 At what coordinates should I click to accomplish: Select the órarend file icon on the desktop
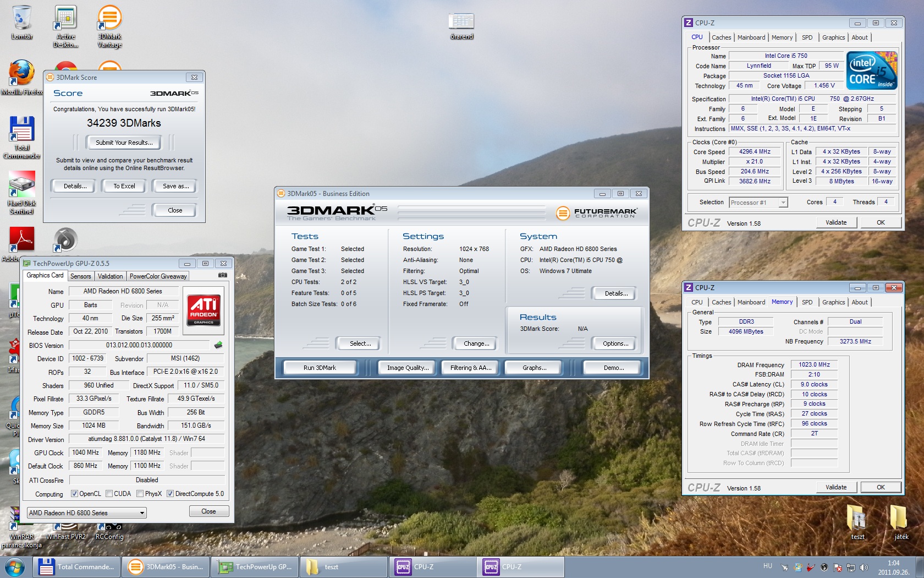pos(461,26)
